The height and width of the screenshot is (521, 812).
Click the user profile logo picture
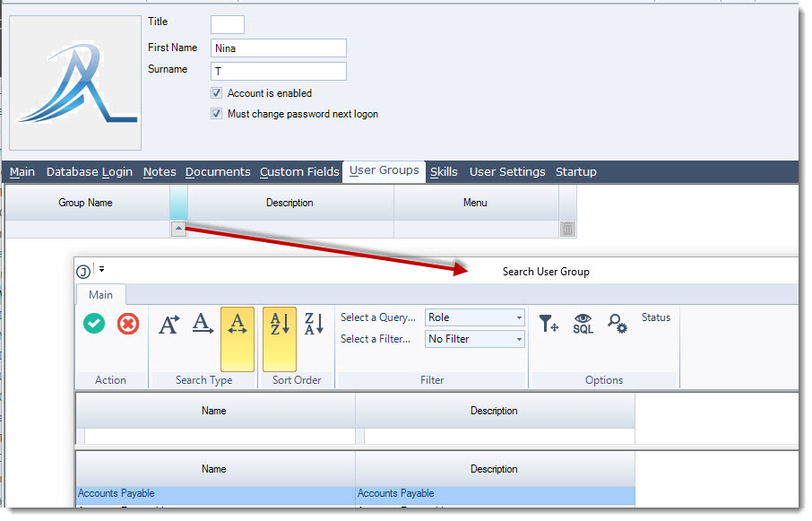[75, 82]
